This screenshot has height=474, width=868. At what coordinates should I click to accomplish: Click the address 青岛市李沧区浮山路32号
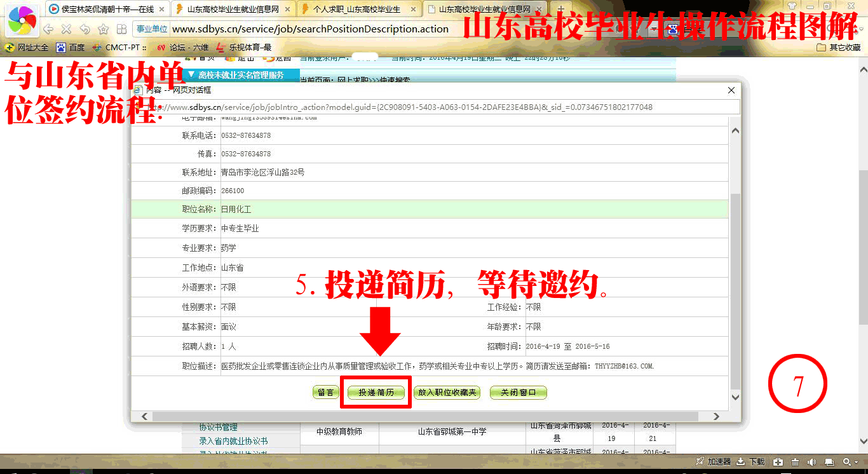[262, 172]
